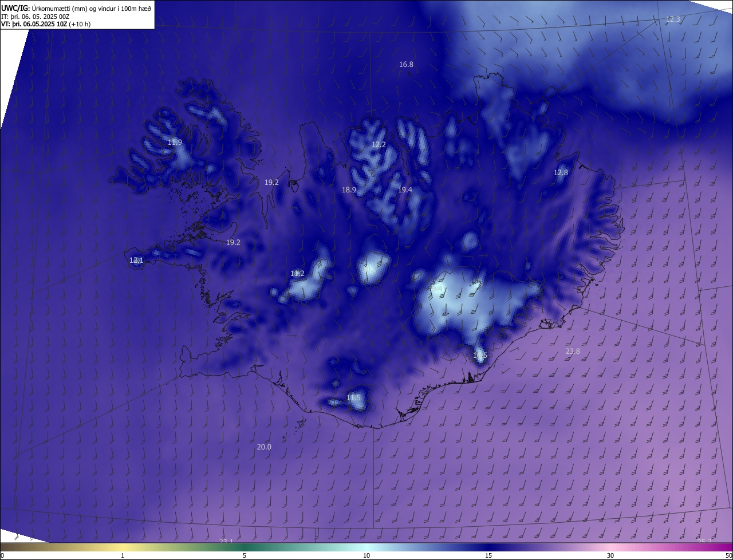The width and height of the screenshot is (733, 560).
Task: Click the legend tick labelled 15
Action: pyautogui.click(x=488, y=556)
